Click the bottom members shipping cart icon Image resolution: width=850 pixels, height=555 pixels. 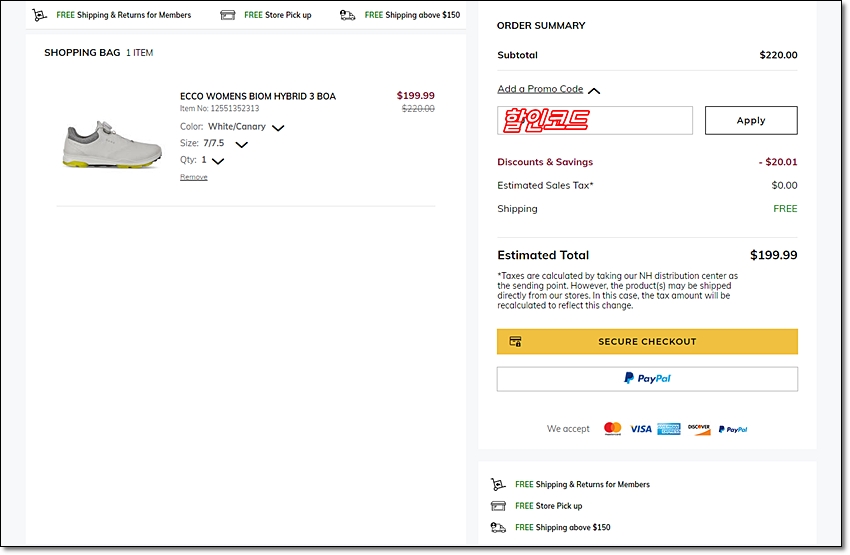point(498,484)
